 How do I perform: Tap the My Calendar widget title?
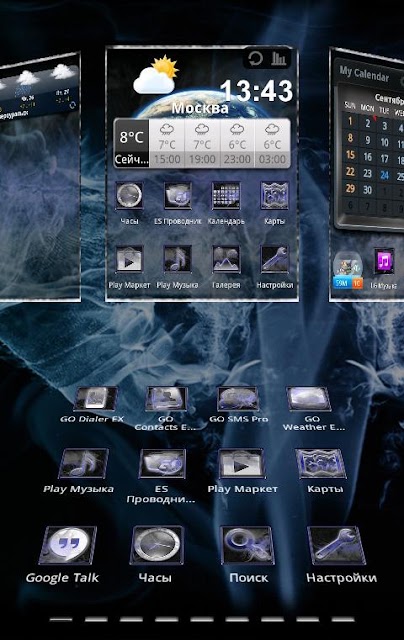364,73
